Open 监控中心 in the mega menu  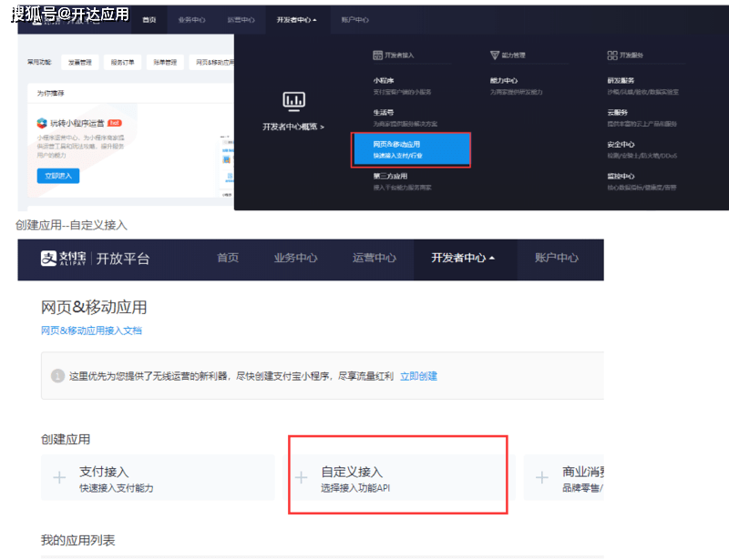pos(621,176)
